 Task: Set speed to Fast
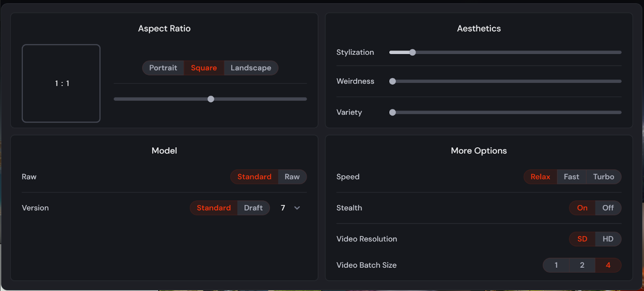point(571,177)
